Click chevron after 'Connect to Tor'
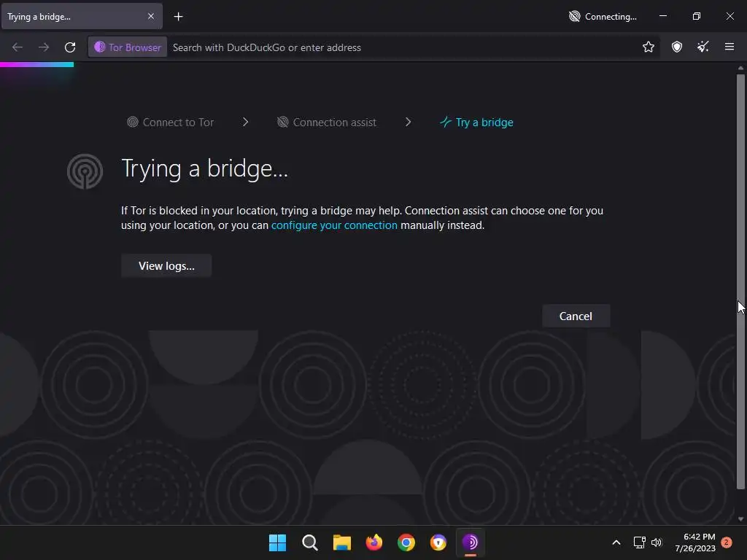 pos(245,122)
